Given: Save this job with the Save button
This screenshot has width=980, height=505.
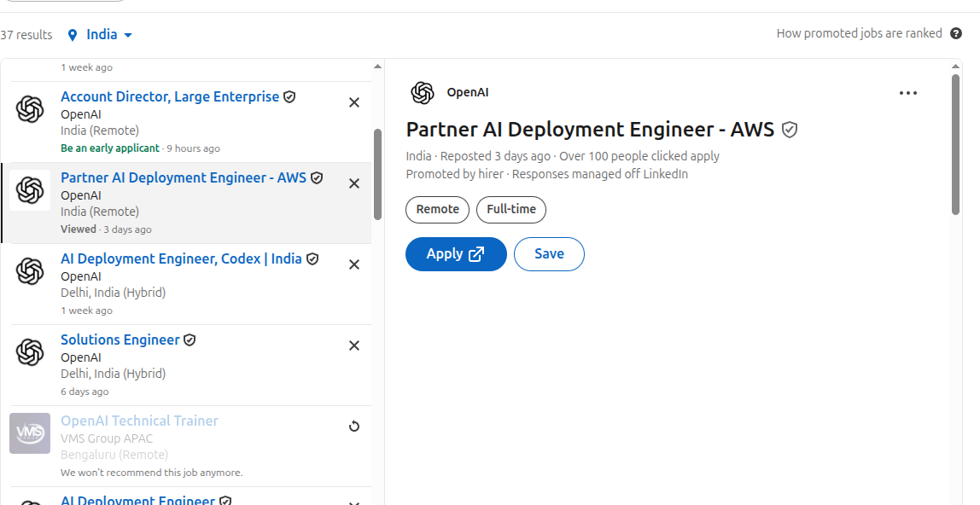Looking at the screenshot, I should [x=550, y=254].
